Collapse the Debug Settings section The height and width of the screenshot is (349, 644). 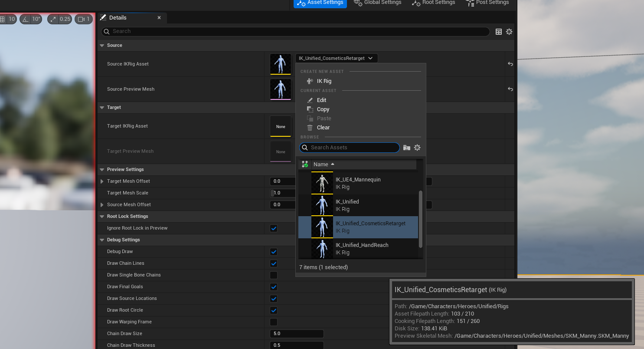tap(102, 240)
